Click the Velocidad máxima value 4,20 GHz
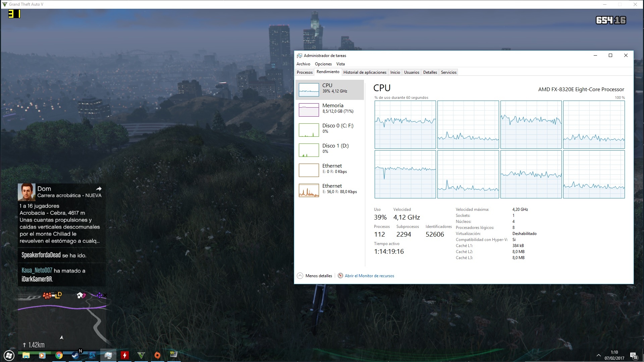Screen dimensions: 644x362 520,209
